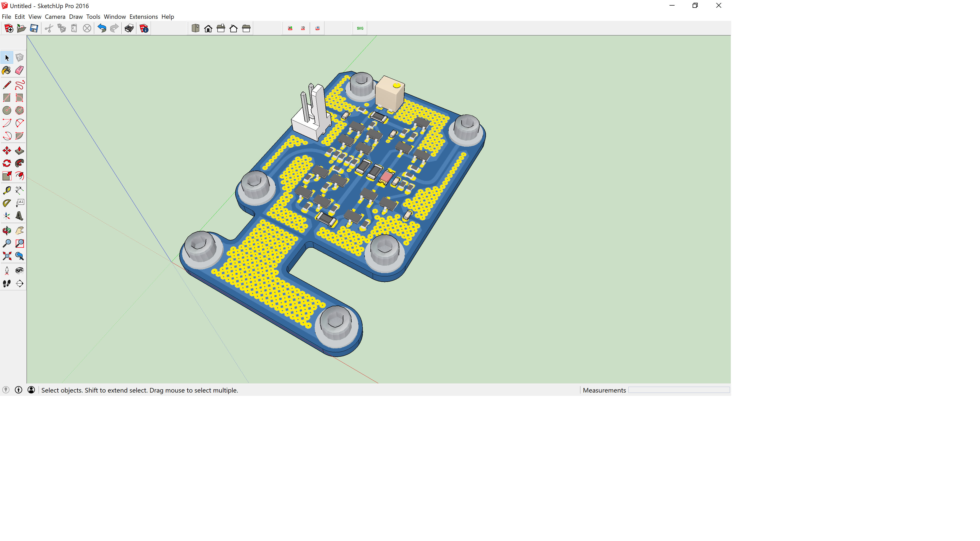Print the model
Screen dimensions: 980x541
pyautogui.click(x=129, y=28)
